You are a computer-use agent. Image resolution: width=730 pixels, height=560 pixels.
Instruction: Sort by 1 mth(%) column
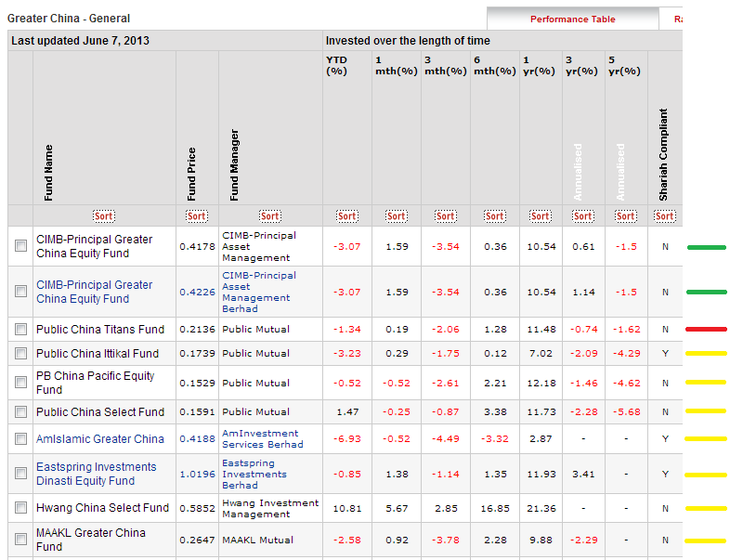[397, 216]
